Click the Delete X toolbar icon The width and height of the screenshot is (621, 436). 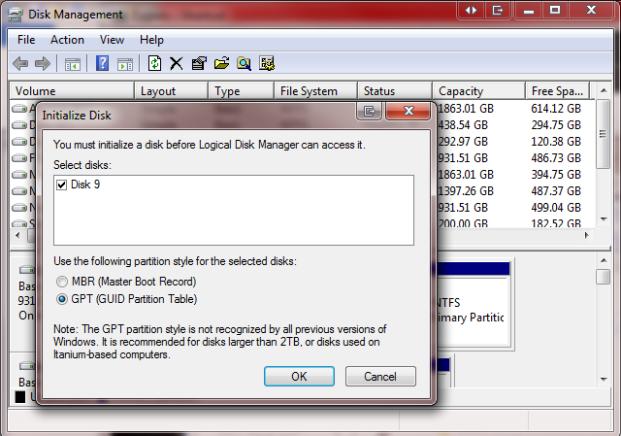point(176,63)
